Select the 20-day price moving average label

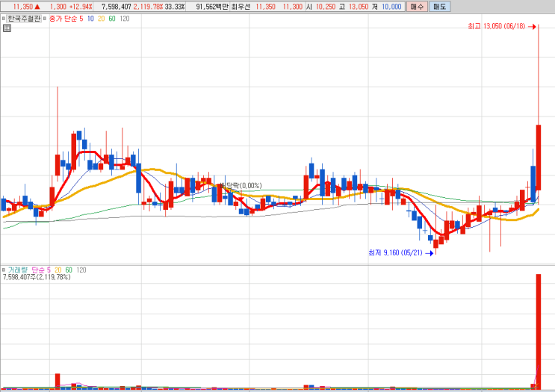pyautogui.click(x=102, y=19)
